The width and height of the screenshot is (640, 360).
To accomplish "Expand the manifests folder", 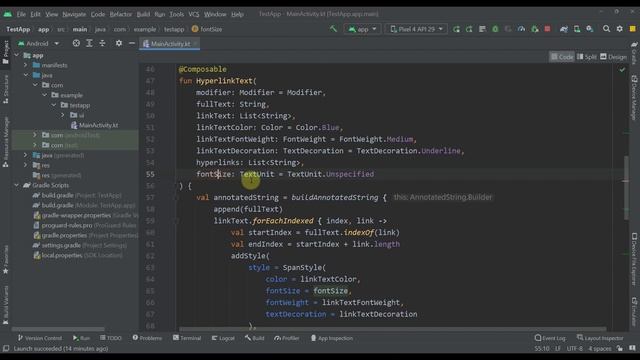I will [25, 65].
